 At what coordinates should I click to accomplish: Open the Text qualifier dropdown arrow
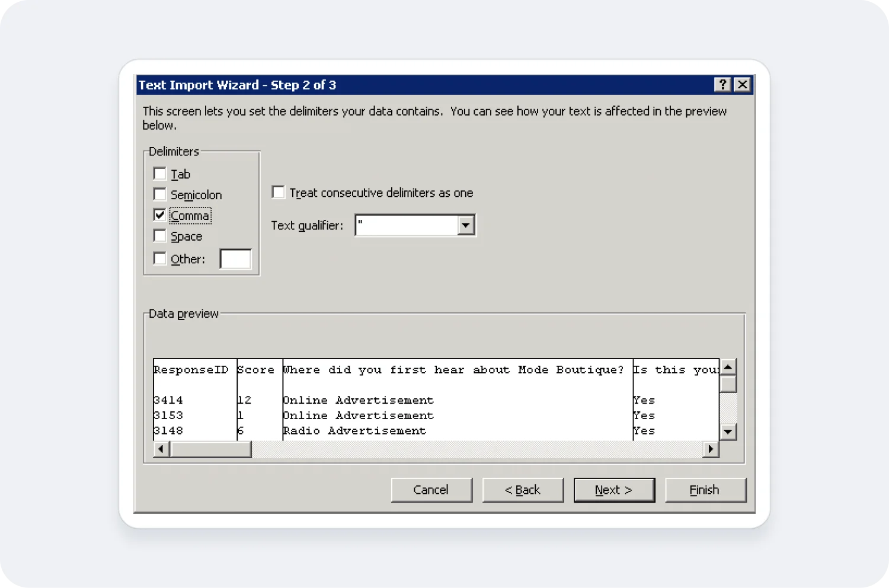tap(466, 225)
